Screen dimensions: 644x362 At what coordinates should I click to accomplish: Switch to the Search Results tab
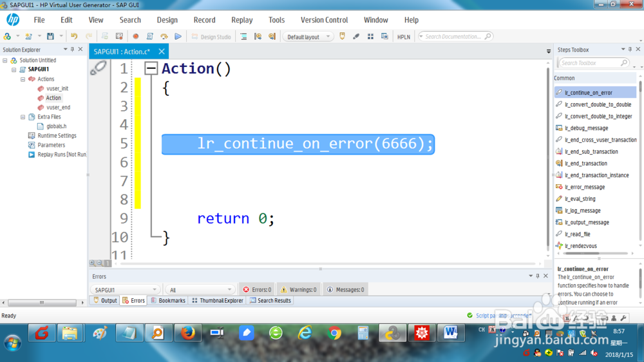point(270,301)
